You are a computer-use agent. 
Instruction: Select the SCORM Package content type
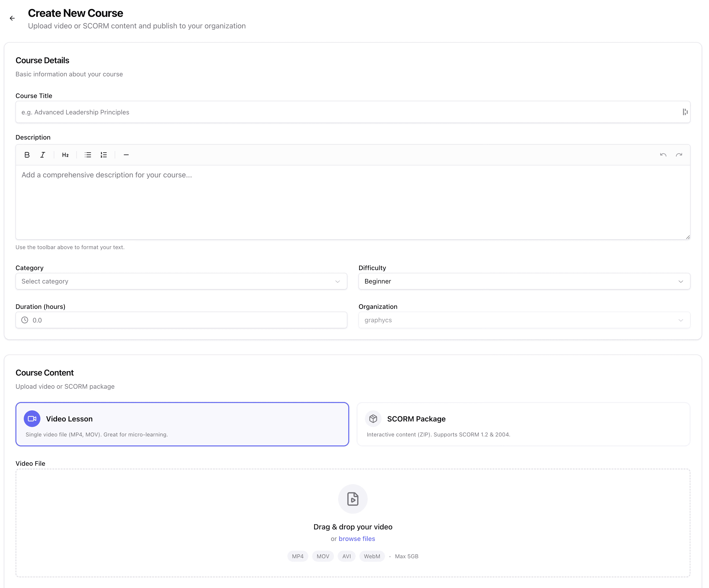click(523, 424)
